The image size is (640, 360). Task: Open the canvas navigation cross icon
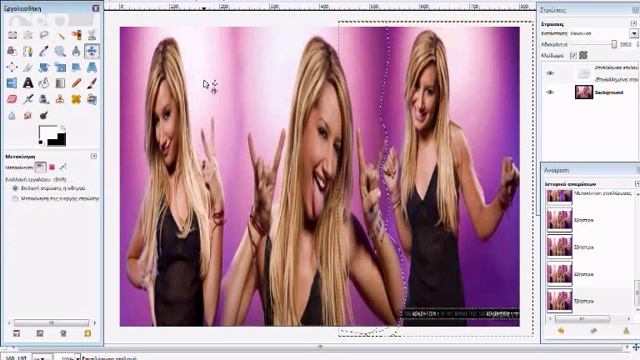(636, 347)
